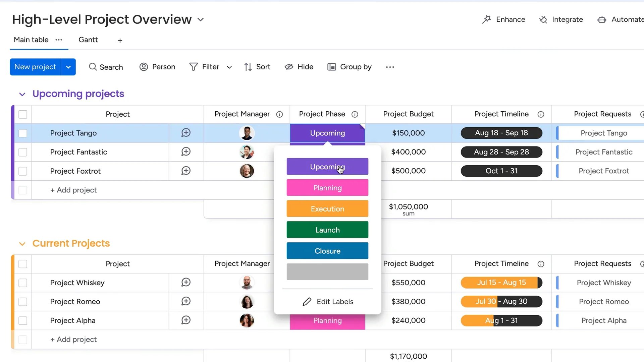The height and width of the screenshot is (362, 644).
Task: Show Project Manager column info, Upcoming group
Action: (x=279, y=114)
